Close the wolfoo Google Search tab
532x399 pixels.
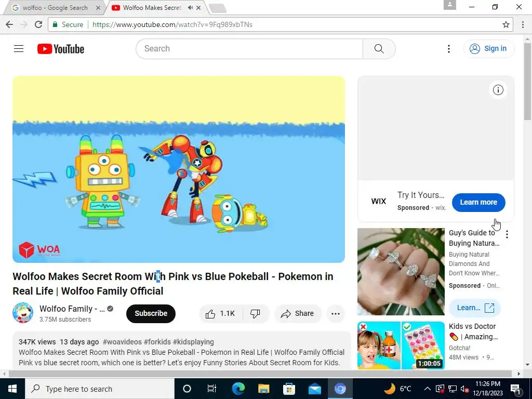pyautogui.click(x=98, y=8)
